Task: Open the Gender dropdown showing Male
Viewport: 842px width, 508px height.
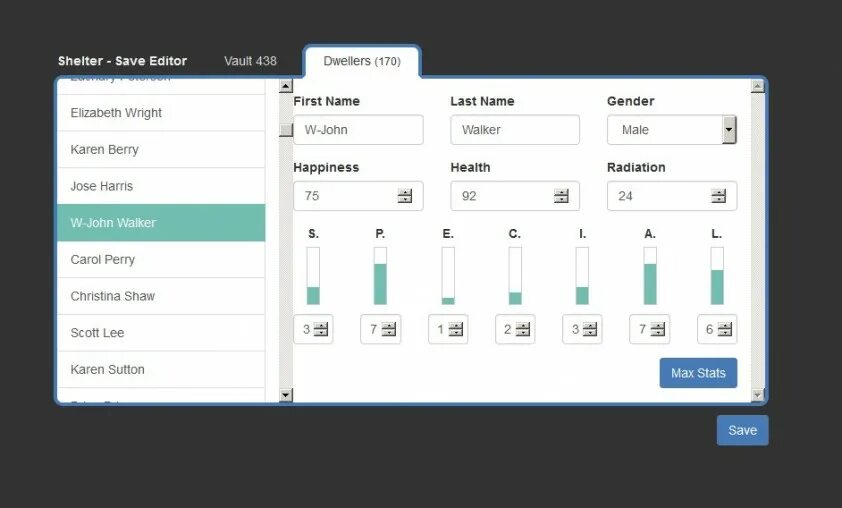Action: [x=672, y=129]
